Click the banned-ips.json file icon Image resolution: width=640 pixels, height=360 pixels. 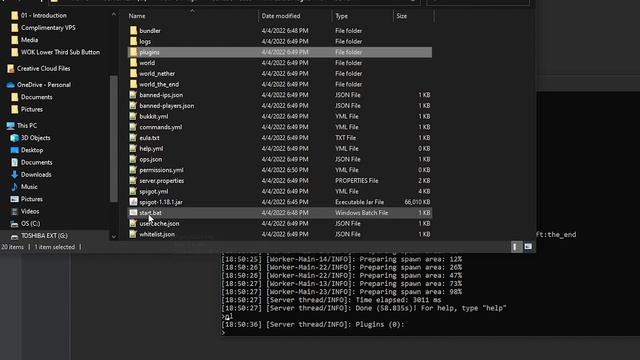(x=133, y=95)
